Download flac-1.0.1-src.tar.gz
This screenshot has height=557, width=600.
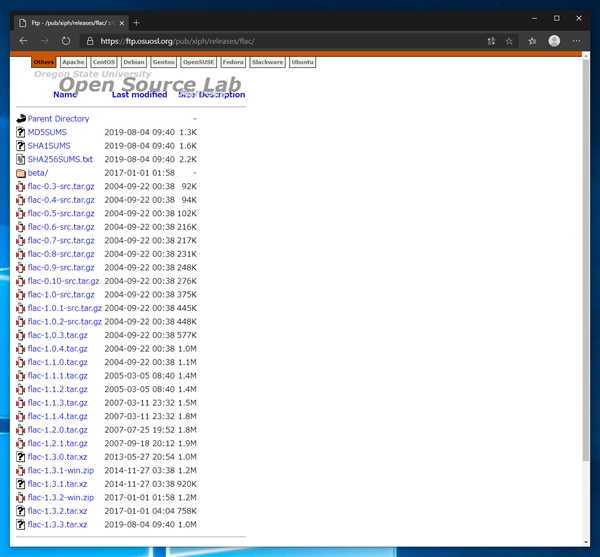click(65, 308)
